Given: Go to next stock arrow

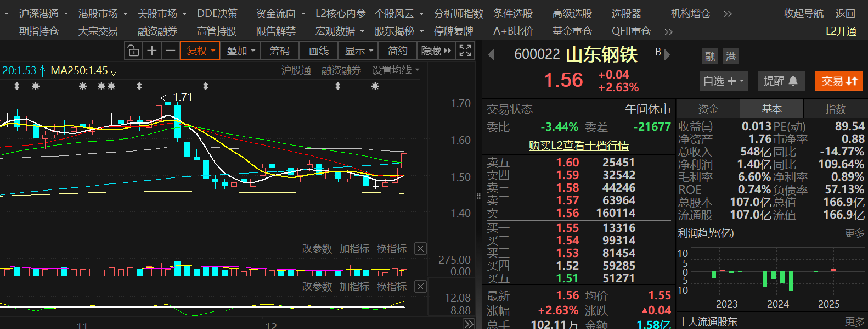Looking at the screenshot, I should 667,54.
